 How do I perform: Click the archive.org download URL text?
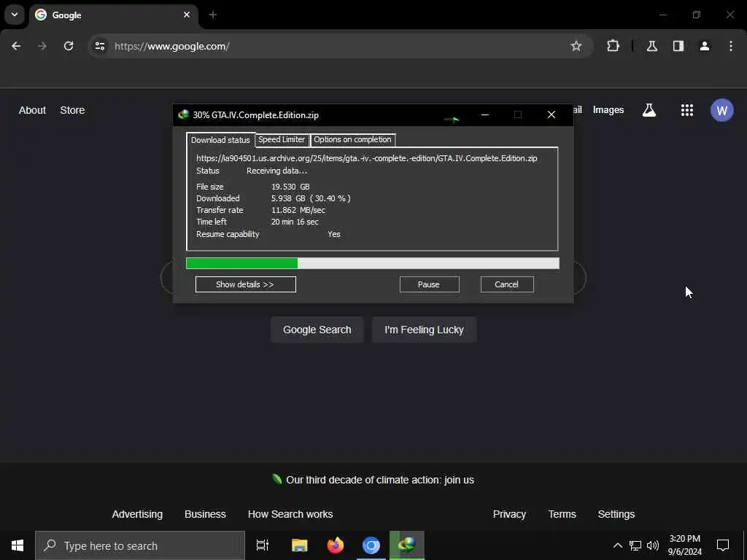[x=367, y=158]
